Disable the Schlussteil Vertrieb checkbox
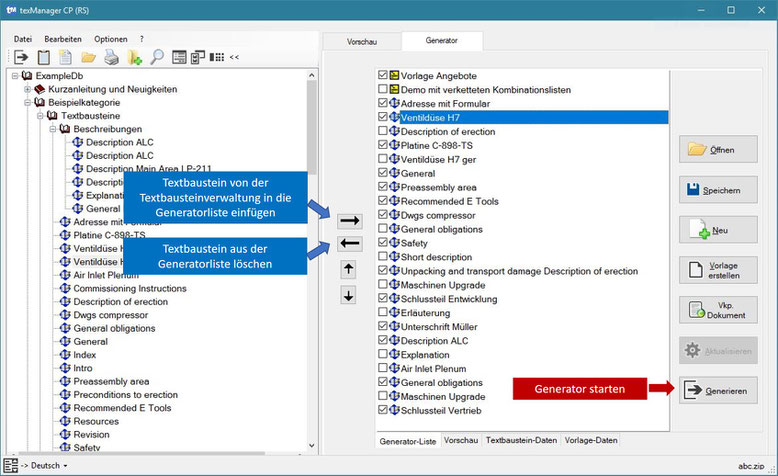Image resolution: width=778 pixels, height=476 pixels. click(382, 409)
